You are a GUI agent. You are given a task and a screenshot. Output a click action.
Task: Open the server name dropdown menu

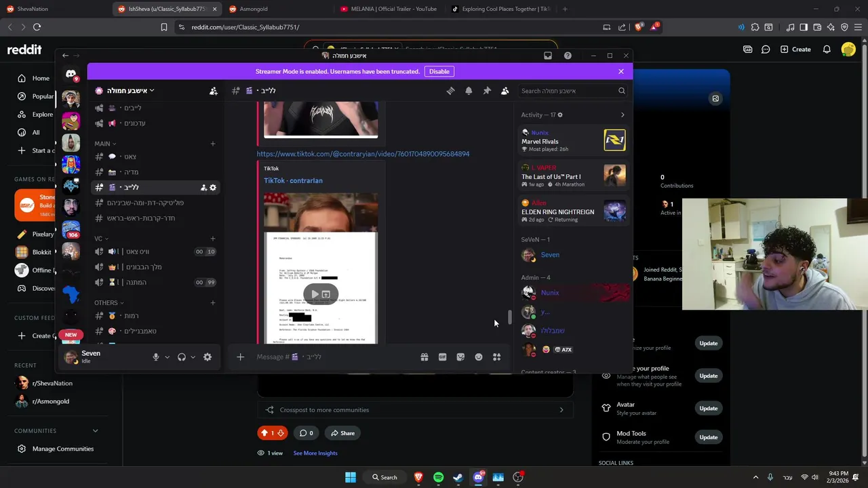pos(130,90)
